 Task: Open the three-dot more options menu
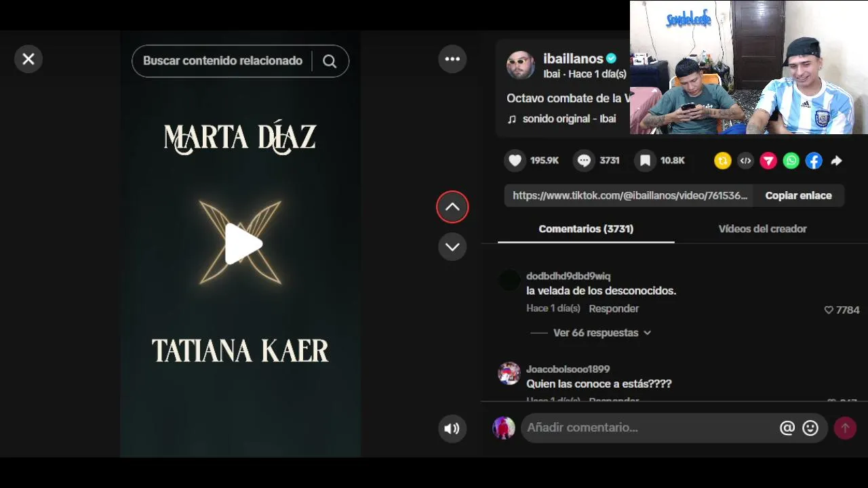click(452, 59)
